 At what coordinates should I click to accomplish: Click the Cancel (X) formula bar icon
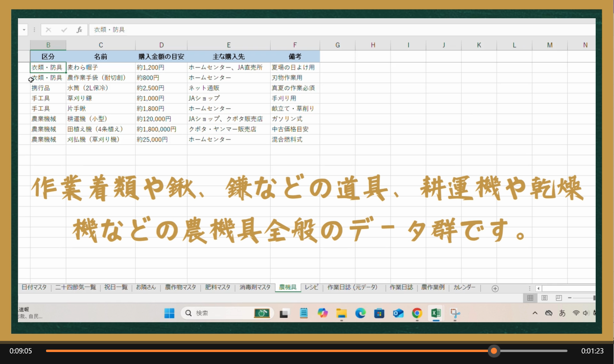[x=48, y=30]
